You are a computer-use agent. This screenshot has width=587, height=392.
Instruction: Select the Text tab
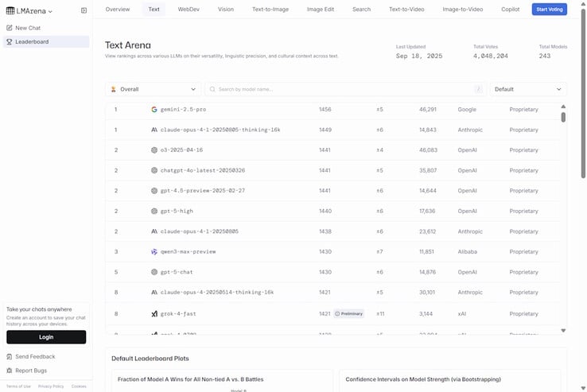click(154, 9)
